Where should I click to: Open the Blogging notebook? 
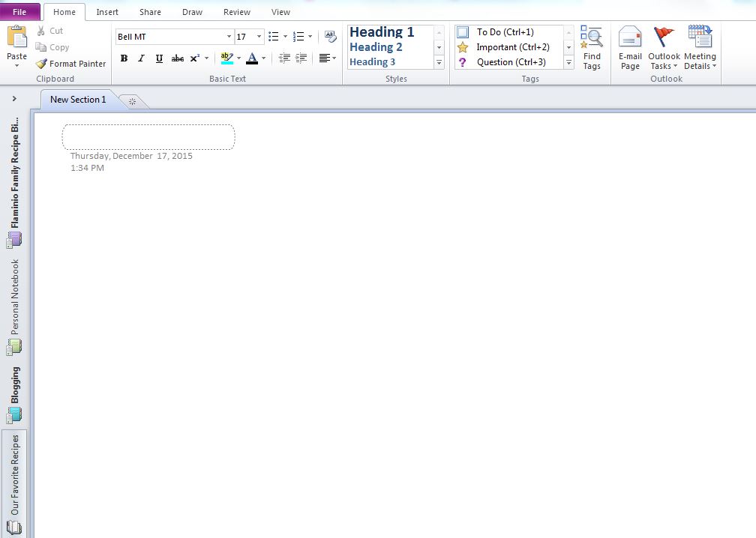click(15, 394)
